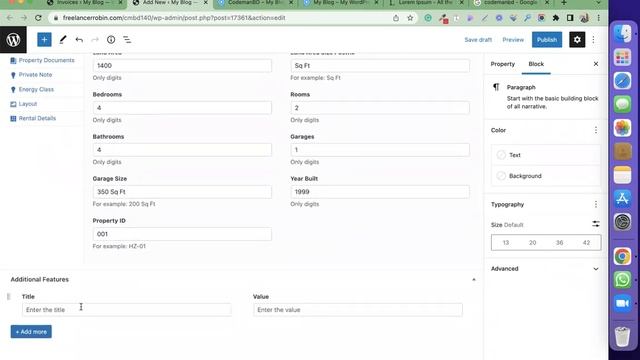Select font size 42
Image resolution: width=640 pixels, height=360 pixels.
click(x=587, y=242)
